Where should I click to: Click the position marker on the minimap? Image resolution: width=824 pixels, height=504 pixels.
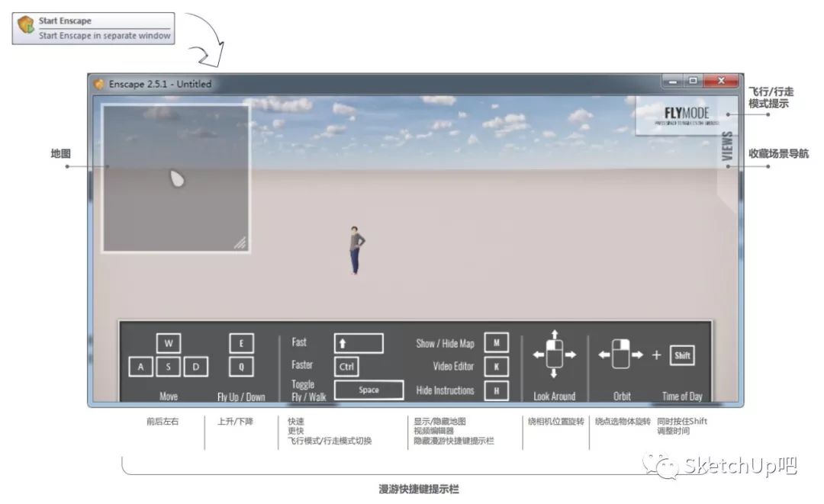coord(177,179)
